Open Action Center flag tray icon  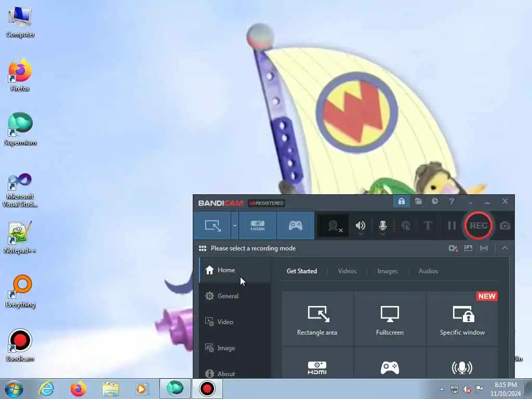[479, 389]
